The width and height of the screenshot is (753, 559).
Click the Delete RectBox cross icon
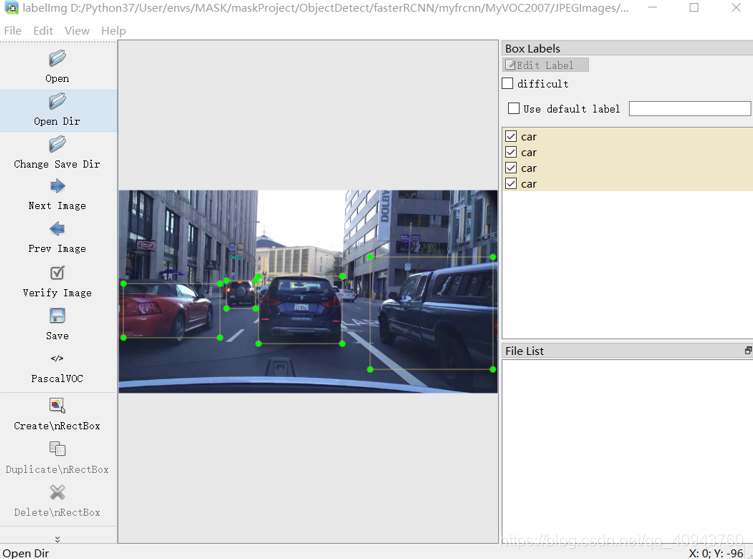(57, 492)
